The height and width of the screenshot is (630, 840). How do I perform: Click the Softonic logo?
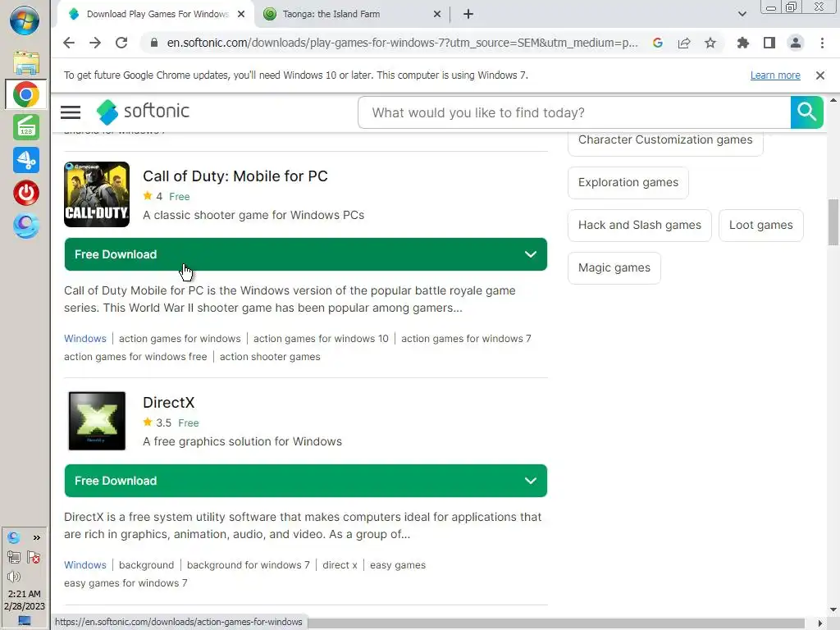[143, 112]
